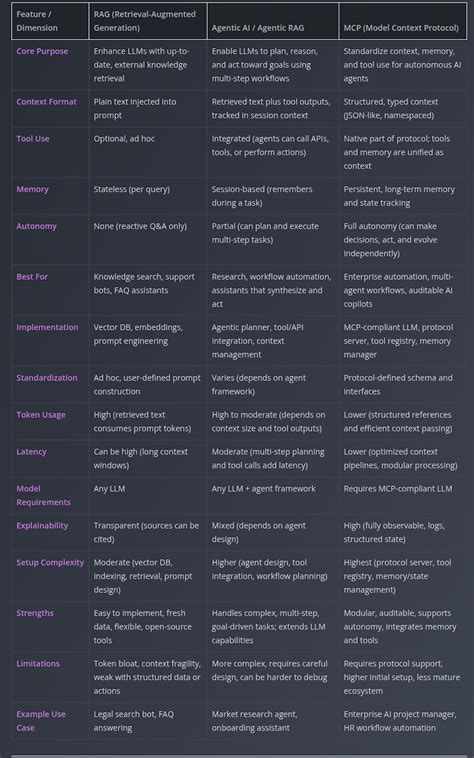This screenshot has width=474, height=758.
Task: Click the Autonomy row label
Action: pos(36,226)
